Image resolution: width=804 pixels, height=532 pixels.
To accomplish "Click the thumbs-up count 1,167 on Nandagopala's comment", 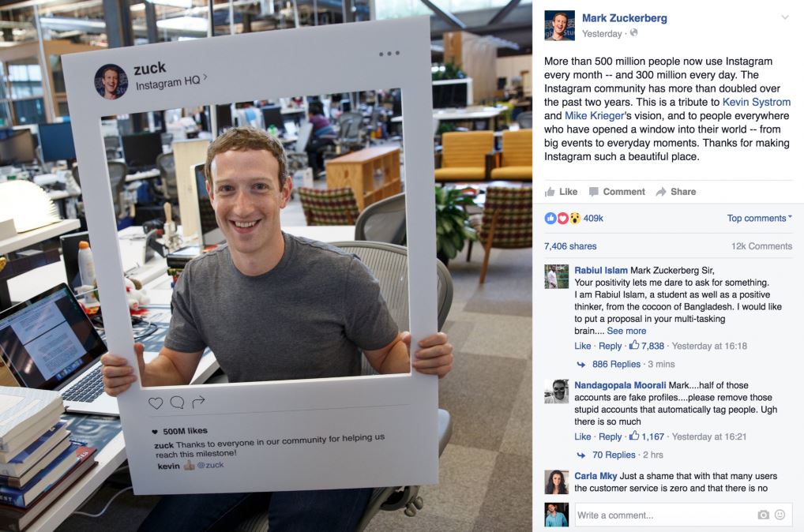I will (647, 436).
